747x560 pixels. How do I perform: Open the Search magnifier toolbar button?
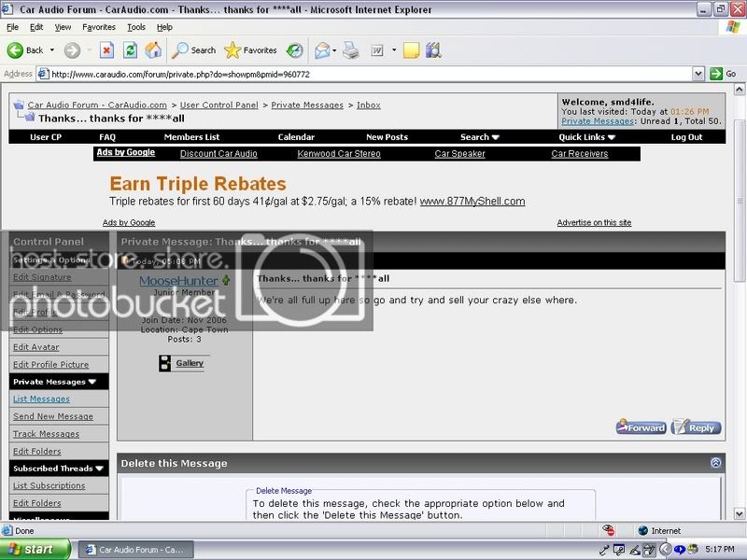click(194, 50)
